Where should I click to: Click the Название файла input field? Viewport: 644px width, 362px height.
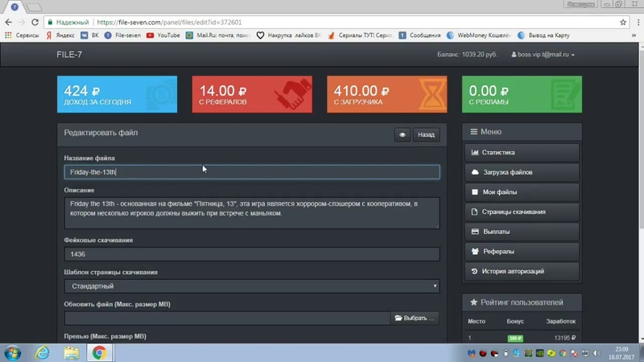[251, 172]
